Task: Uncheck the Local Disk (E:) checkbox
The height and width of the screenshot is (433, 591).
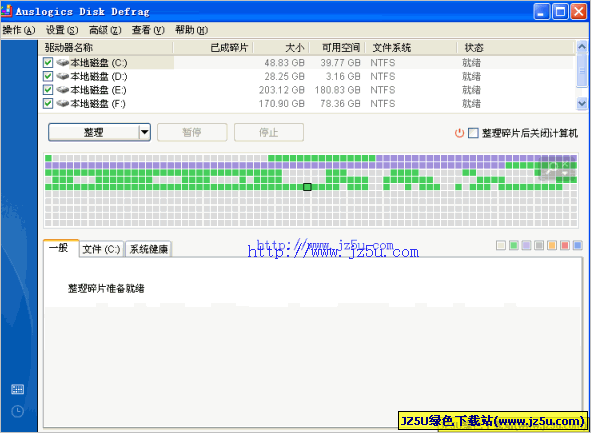Action: pyautogui.click(x=48, y=90)
